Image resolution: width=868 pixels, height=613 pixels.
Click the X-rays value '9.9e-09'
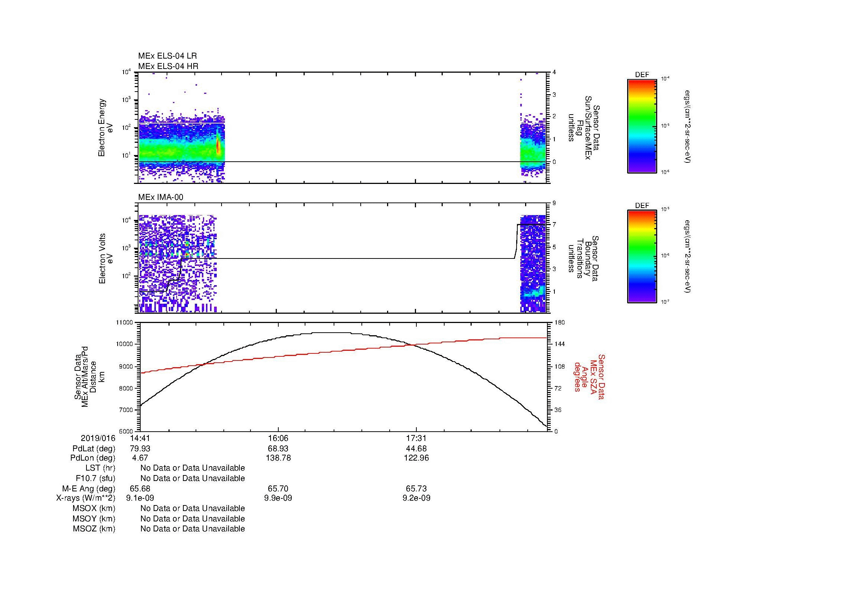coord(278,498)
